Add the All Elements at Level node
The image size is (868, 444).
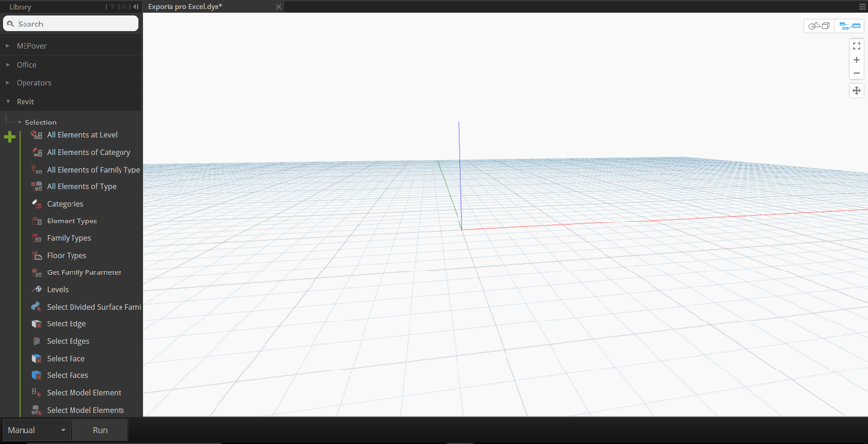pyautogui.click(x=81, y=135)
